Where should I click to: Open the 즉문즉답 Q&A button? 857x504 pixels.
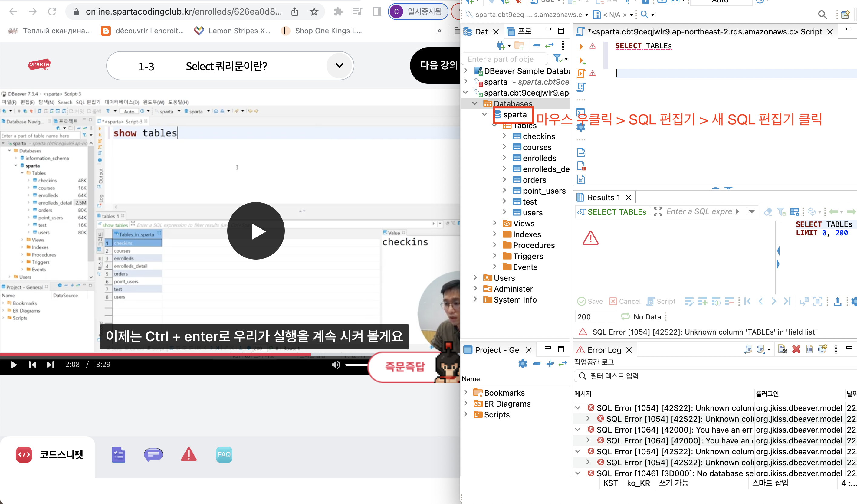pos(404,366)
